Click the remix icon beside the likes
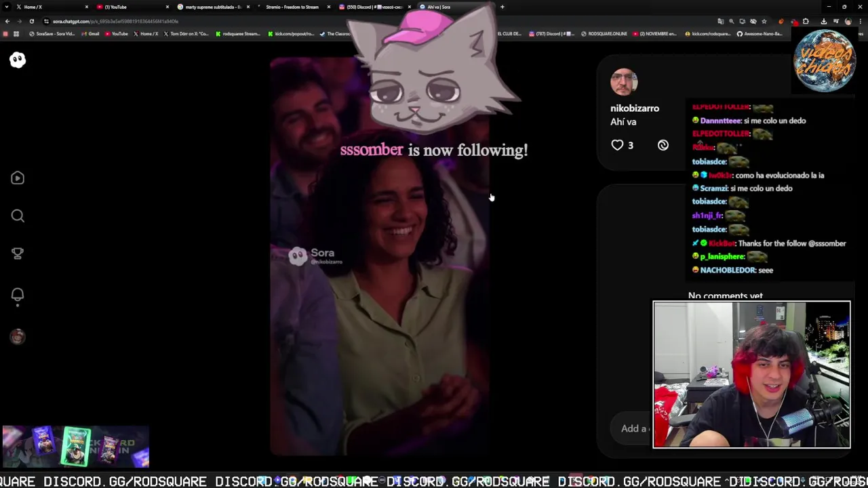The image size is (868, 488). [663, 145]
